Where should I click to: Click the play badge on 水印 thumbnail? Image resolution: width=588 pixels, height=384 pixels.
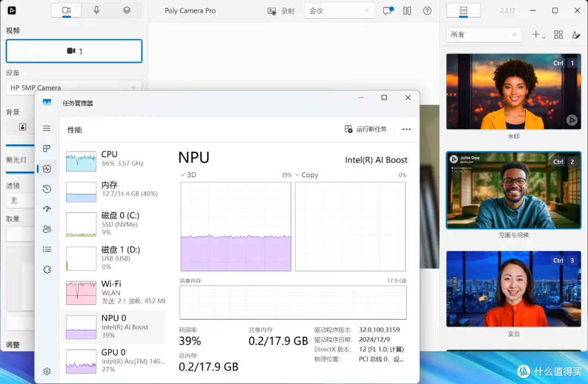tap(572, 120)
